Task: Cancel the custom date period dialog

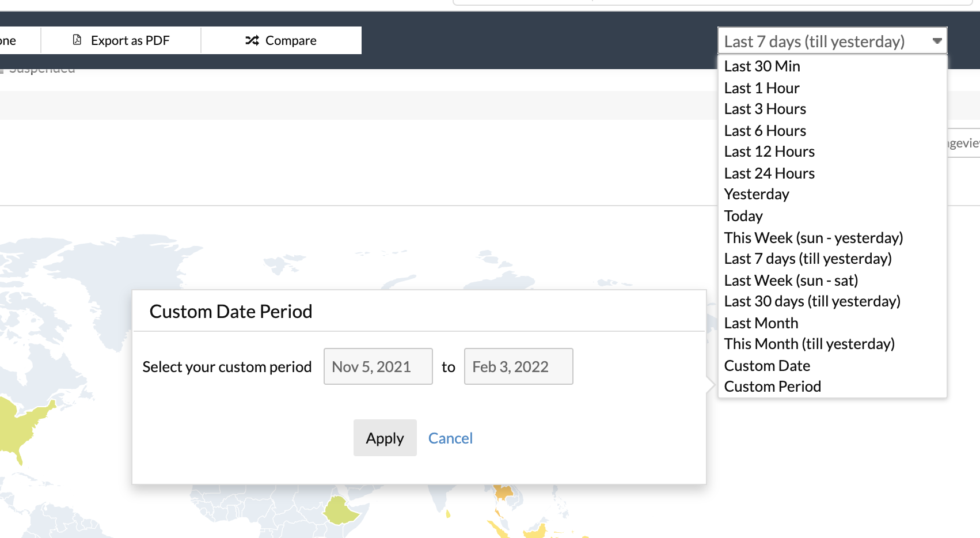Action: pyautogui.click(x=450, y=438)
